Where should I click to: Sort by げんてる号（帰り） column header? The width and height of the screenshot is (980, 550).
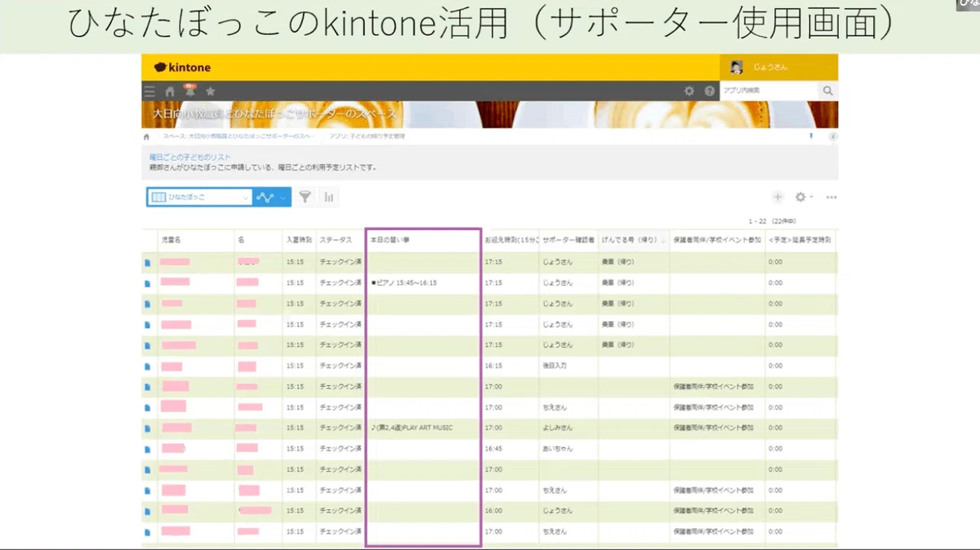[633, 241]
